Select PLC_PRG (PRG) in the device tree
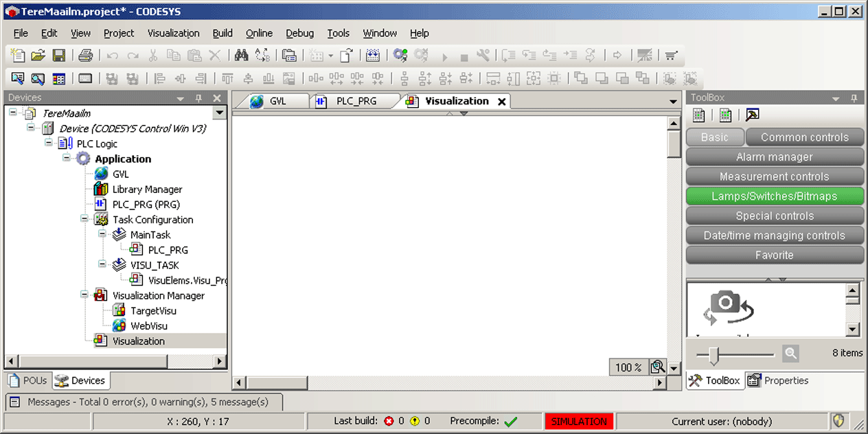This screenshot has height=434, width=868. point(146,204)
